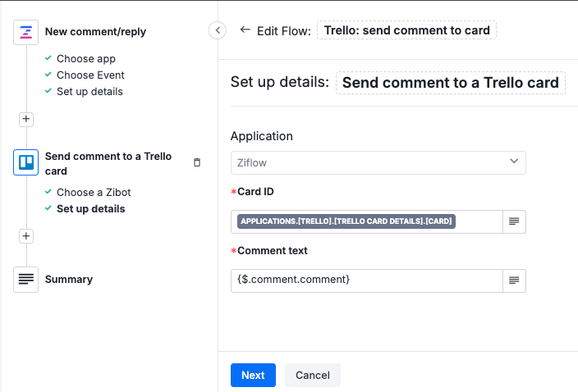Click the Application dropdown chevron
This screenshot has width=578, height=392.
pyautogui.click(x=514, y=162)
